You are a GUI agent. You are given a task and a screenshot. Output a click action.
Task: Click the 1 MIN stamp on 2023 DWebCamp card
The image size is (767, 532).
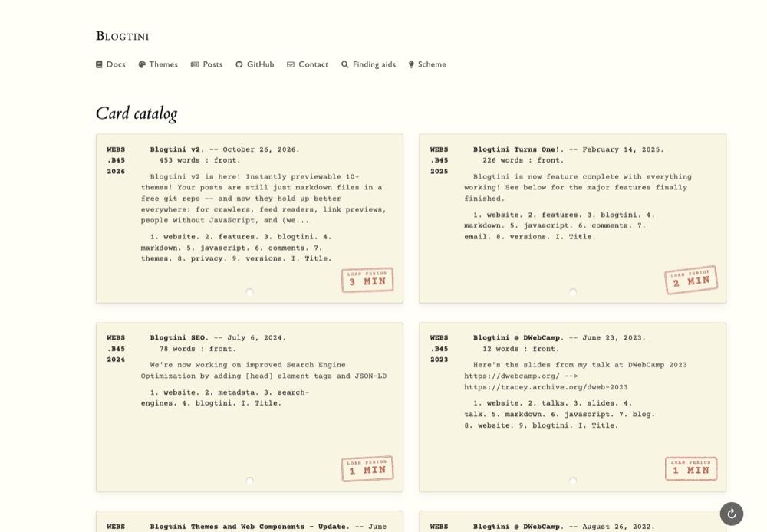pyautogui.click(x=691, y=469)
